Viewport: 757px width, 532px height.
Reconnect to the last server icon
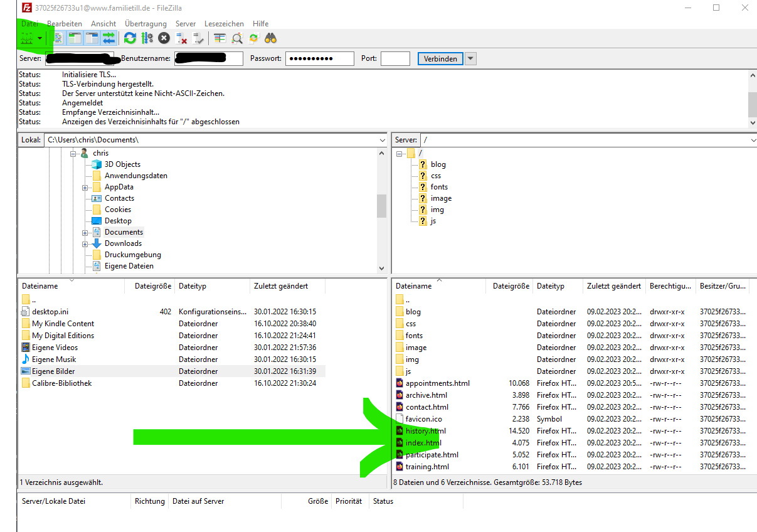(198, 38)
